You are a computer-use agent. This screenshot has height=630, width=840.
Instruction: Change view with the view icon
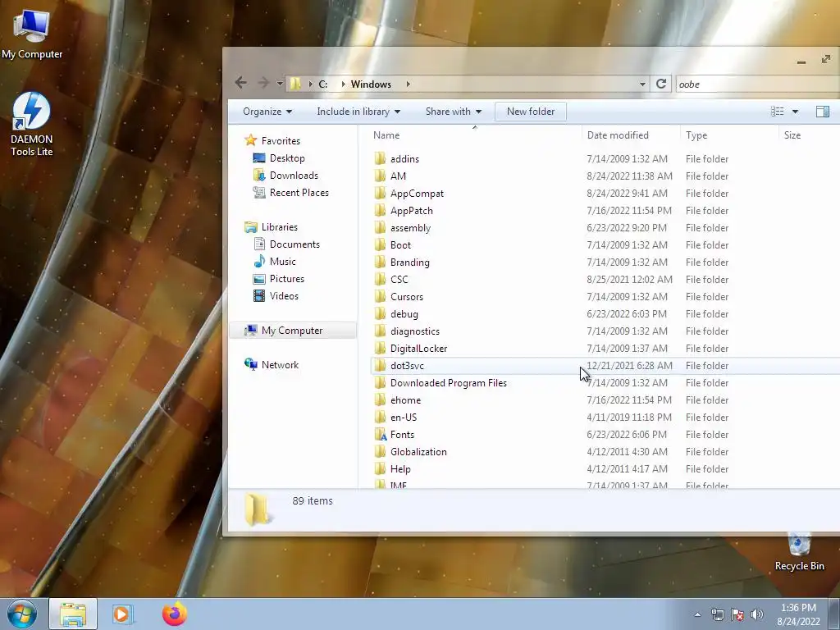(778, 112)
